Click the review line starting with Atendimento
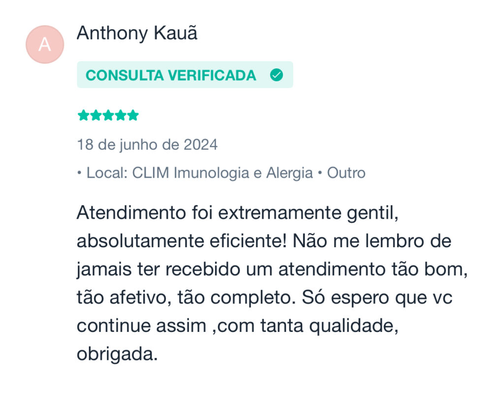The width and height of the screenshot is (504, 420). 238,213
